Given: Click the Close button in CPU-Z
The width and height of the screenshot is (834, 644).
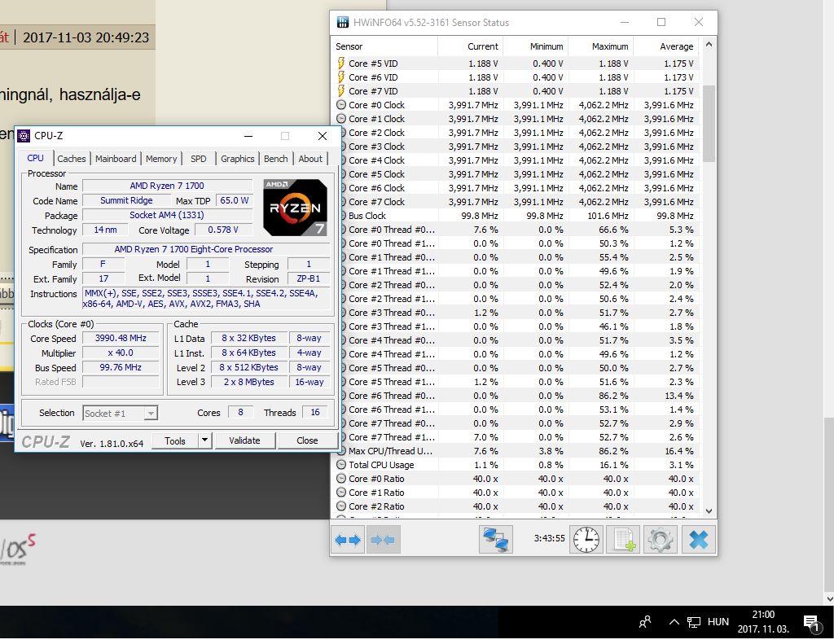Looking at the screenshot, I should (x=307, y=440).
